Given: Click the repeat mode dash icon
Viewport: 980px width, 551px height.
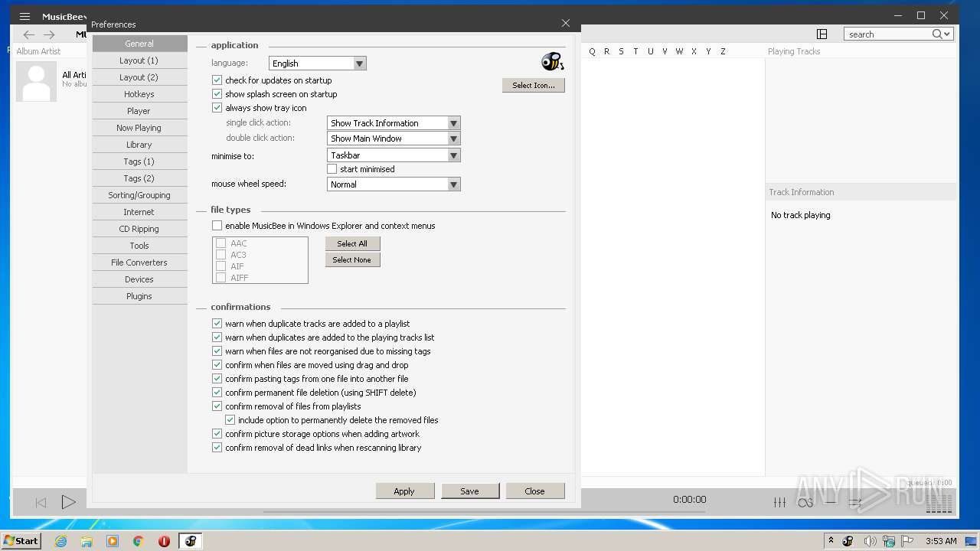Looking at the screenshot, I should point(830,503).
